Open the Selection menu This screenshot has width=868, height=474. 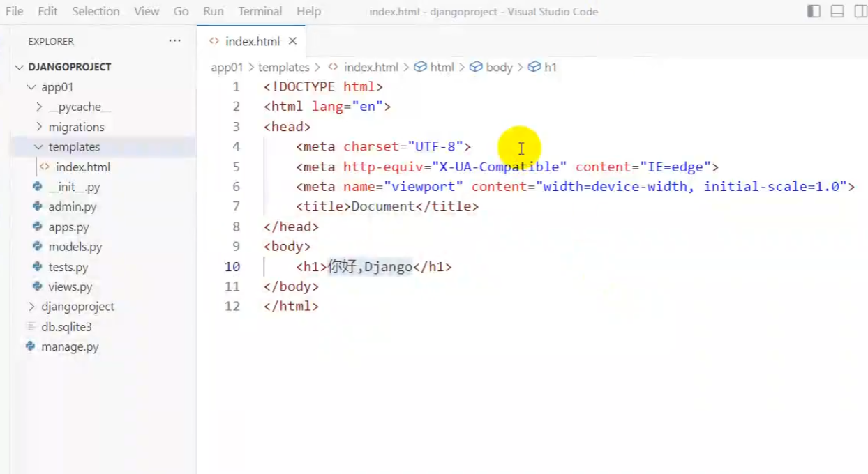point(96,11)
